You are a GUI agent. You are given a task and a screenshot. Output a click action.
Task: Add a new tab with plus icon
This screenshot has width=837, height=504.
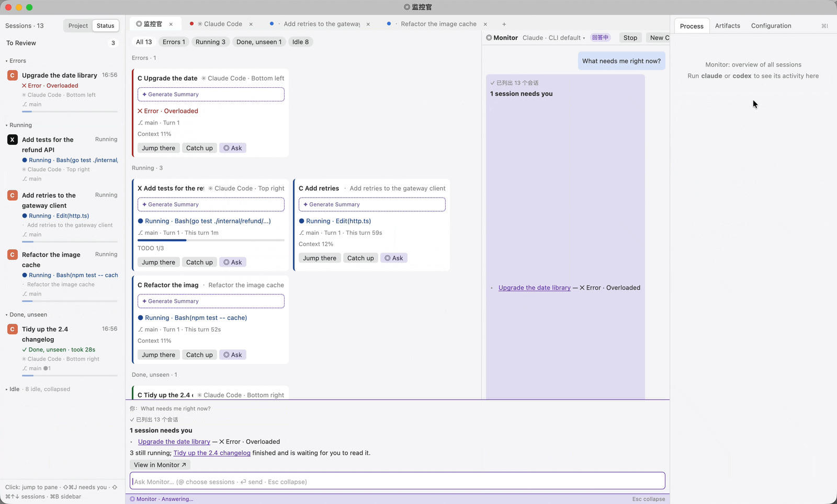(x=504, y=24)
